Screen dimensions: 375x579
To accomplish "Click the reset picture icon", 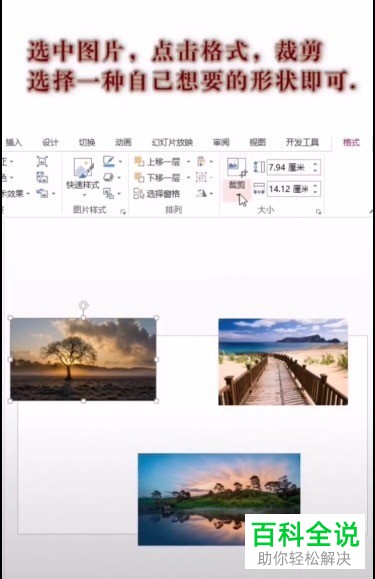I will (x=42, y=193).
